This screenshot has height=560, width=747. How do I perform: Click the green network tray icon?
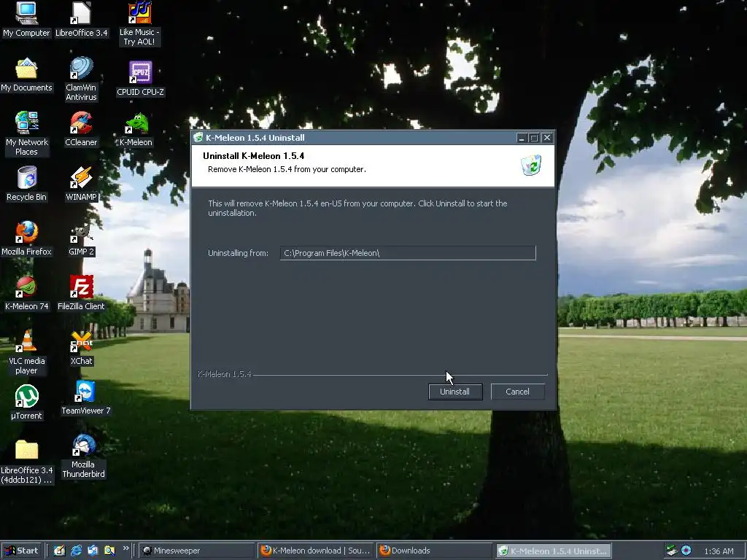[x=672, y=551]
